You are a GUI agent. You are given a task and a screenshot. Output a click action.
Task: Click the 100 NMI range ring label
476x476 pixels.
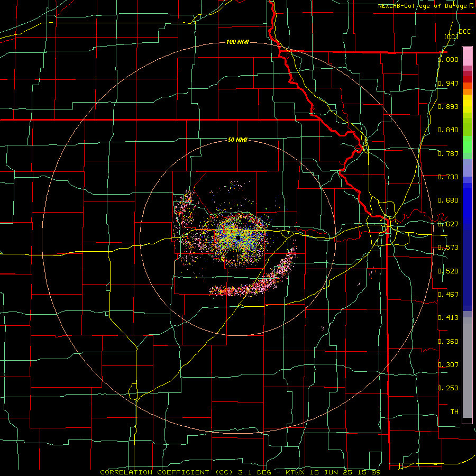pyautogui.click(x=237, y=42)
